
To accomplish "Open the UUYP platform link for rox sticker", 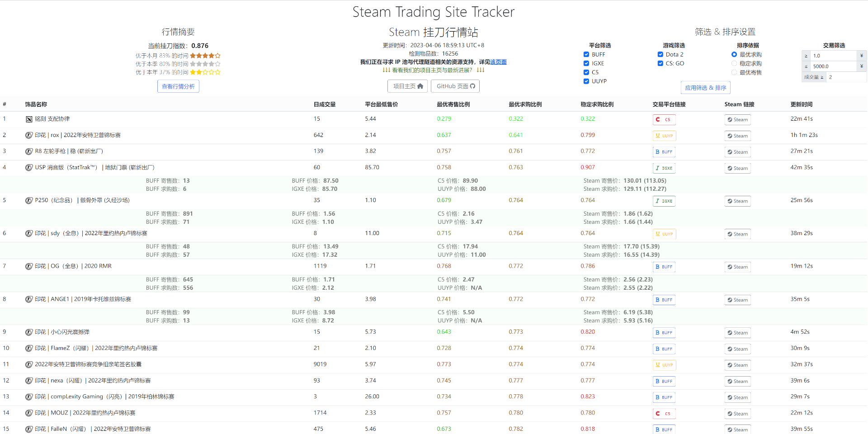I will click(x=664, y=136).
